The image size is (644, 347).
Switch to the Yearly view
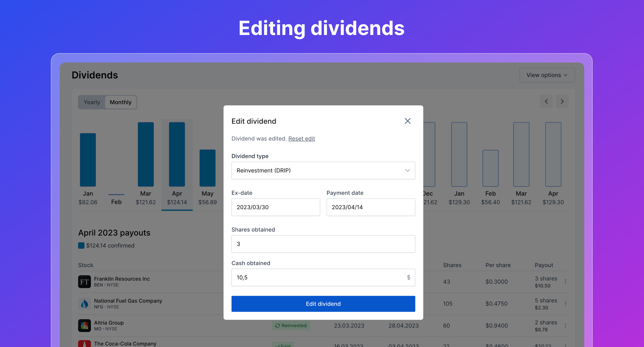tap(92, 102)
